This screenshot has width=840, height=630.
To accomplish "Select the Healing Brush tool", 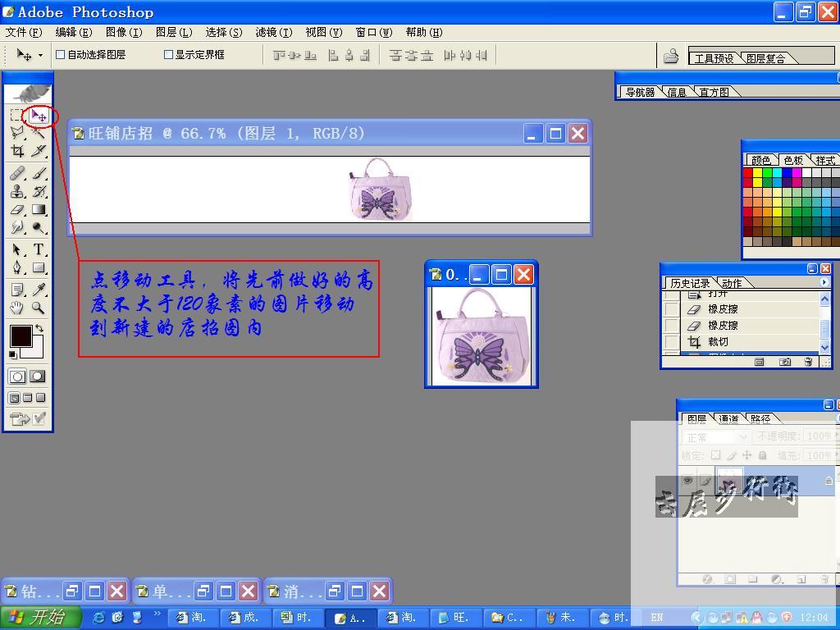I will [16, 173].
